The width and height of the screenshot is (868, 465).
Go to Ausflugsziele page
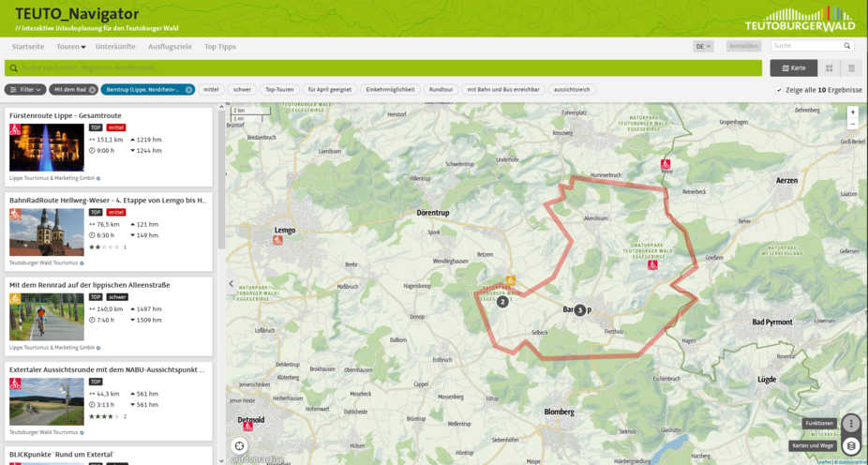pyautogui.click(x=170, y=46)
